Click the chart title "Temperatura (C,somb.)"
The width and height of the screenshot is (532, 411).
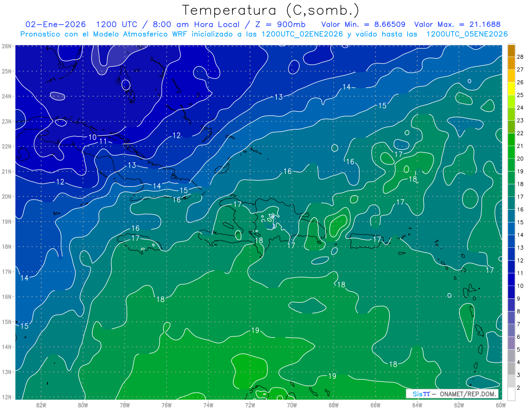click(271, 10)
